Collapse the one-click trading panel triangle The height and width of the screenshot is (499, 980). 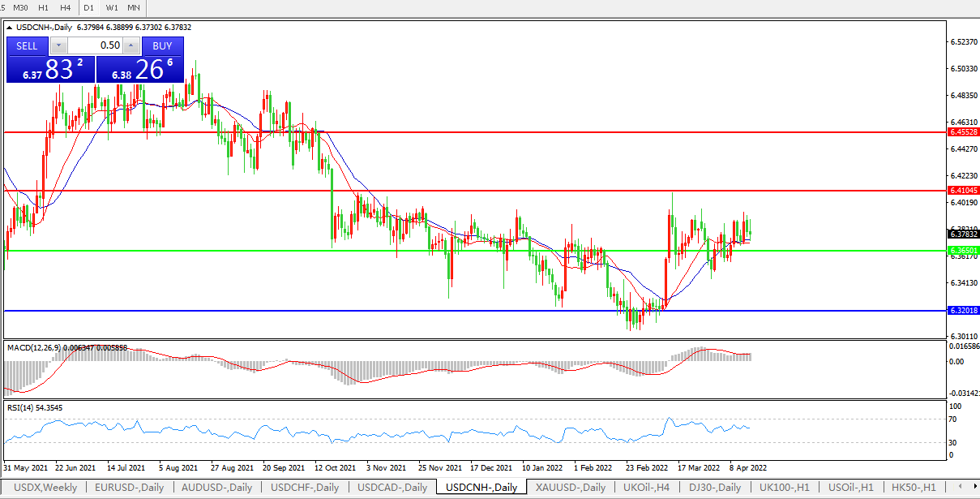tap(10, 28)
